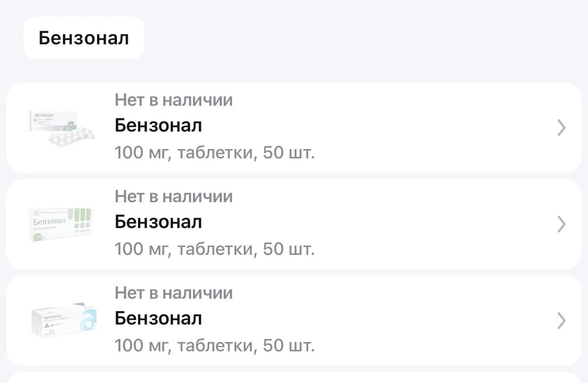The width and height of the screenshot is (588, 383).
Task: Click the chevron arrow on the first Бензонал result
Action: pos(562,128)
